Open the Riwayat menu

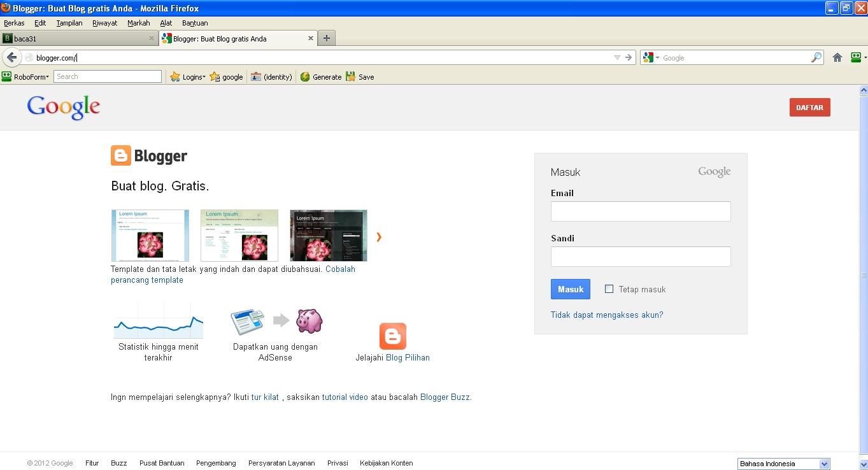pyautogui.click(x=105, y=23)
